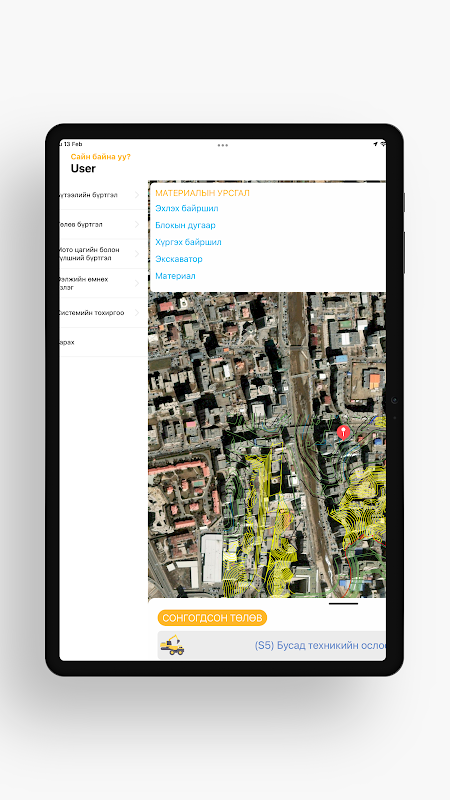The width and height of the screenshot is (450, 800).
Task: Expand chevron for Ээлжийн өмнөх үзлэг
Action: 137,283
